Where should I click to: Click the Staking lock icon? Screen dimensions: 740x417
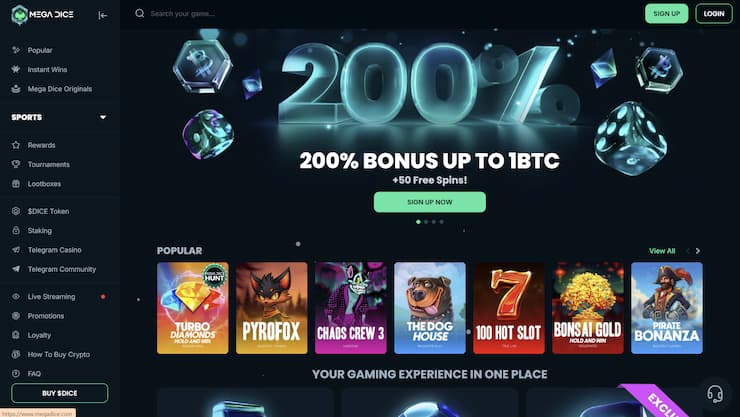point(16,230)
